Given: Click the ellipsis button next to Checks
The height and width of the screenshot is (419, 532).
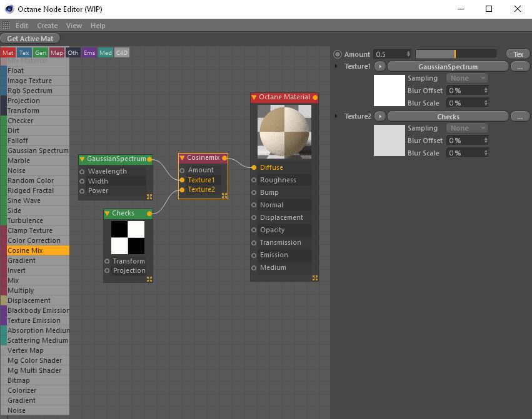Looking at the screenshot, I should pos(519,116).
